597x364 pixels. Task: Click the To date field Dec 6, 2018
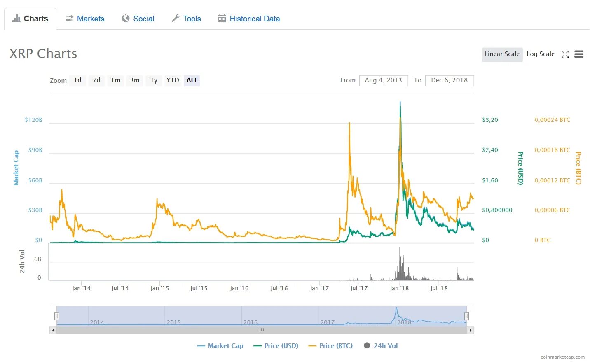[x=450, y=81]
